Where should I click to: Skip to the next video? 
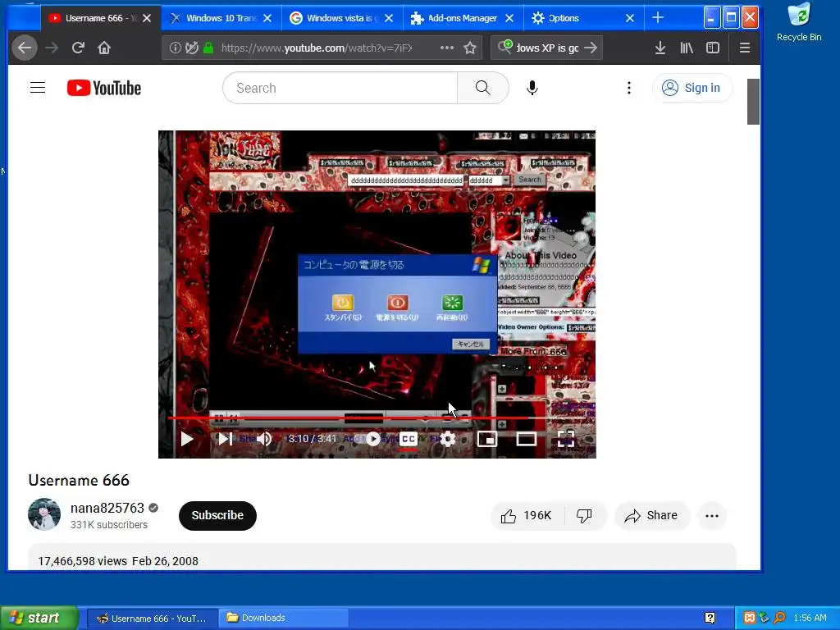click(x=226, y=440)
